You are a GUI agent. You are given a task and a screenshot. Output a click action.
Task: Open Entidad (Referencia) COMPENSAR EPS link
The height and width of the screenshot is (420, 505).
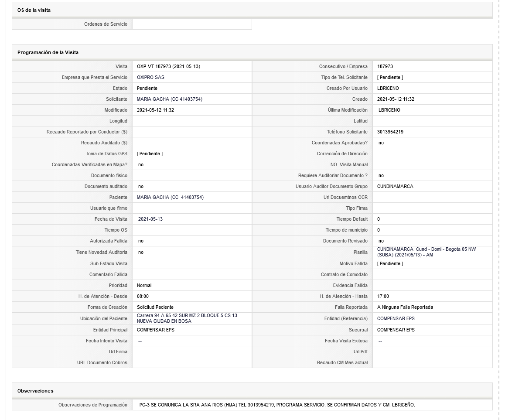396,318
